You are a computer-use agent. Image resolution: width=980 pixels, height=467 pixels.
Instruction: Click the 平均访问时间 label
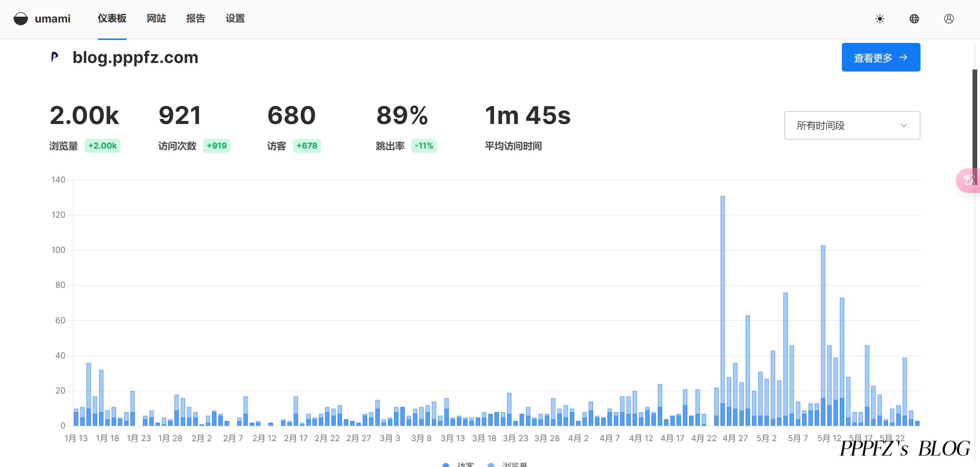(x=513, y=146)
